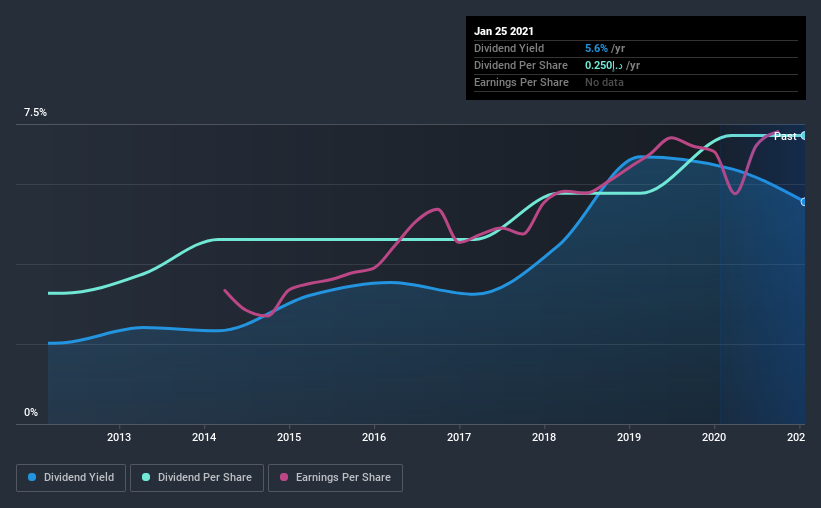The width and height of the screenshot is (821, 508).
Task: Click the 2017 x-axis label
Action: coord(459,437)
